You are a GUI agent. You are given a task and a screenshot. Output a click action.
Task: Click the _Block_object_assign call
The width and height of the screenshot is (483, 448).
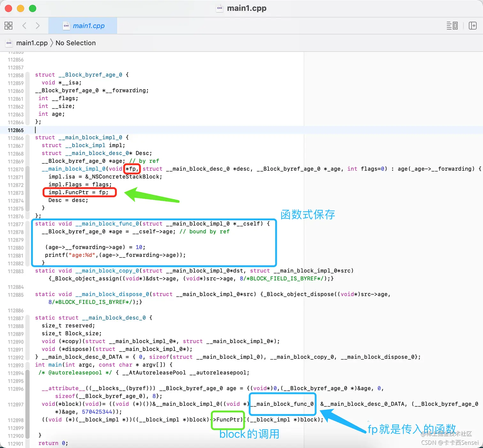click(191, 279)
